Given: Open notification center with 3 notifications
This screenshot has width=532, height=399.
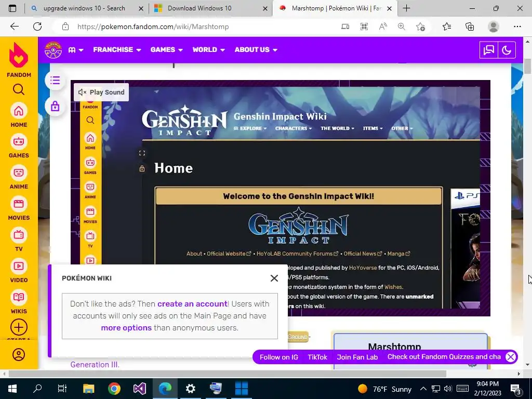Looking at the screenshot, I should [x=516, y=389].
